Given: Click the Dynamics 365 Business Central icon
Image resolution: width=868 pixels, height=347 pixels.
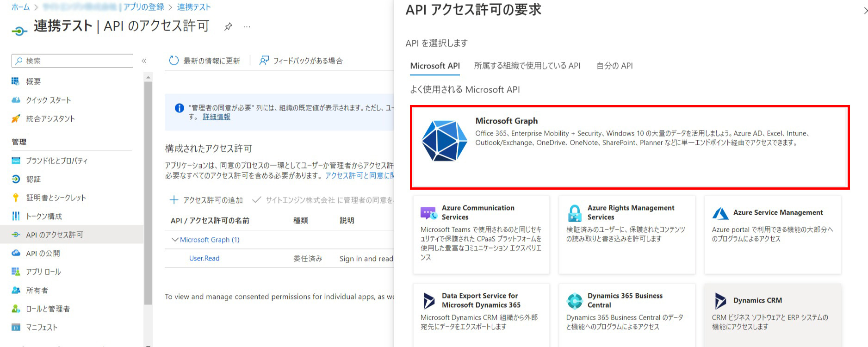Looking at the screenshot, I should tap(575, 301).
